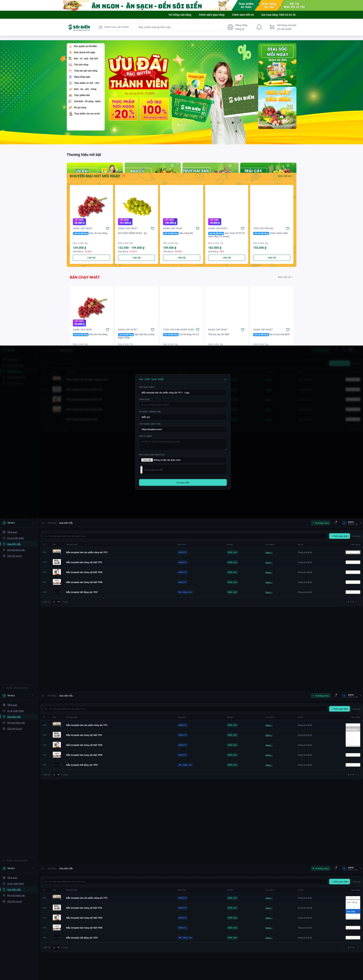
Task: Click the first carousel dot on hero banner
Action: (179, 125)
